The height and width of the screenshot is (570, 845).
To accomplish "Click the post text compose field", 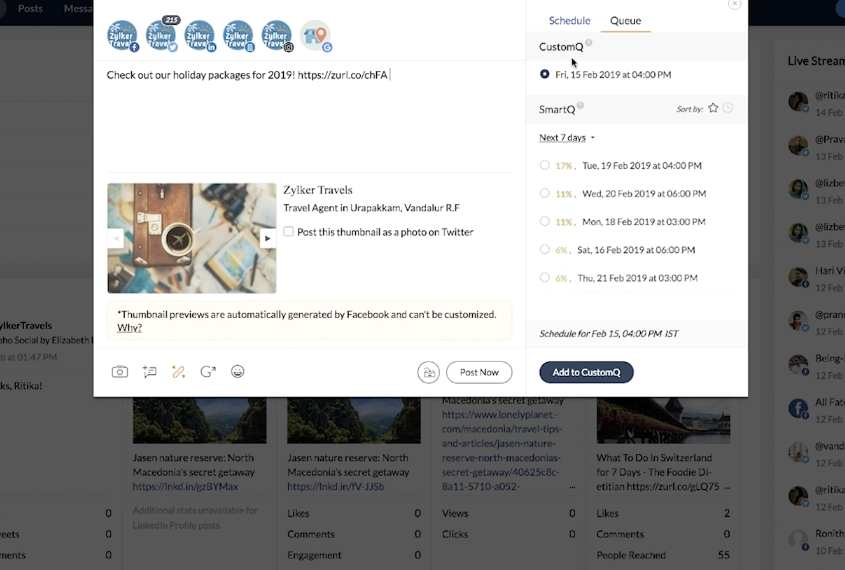I will tap(309, 119).
